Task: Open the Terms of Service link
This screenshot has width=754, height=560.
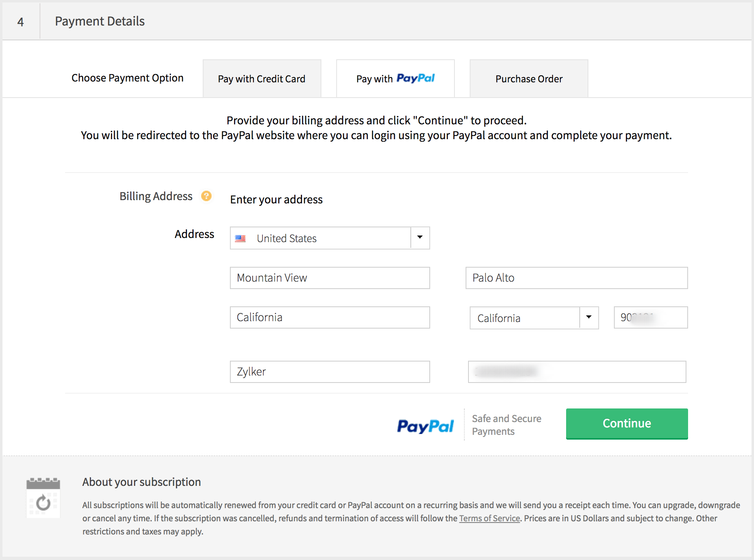Action: tap(489, 518)
